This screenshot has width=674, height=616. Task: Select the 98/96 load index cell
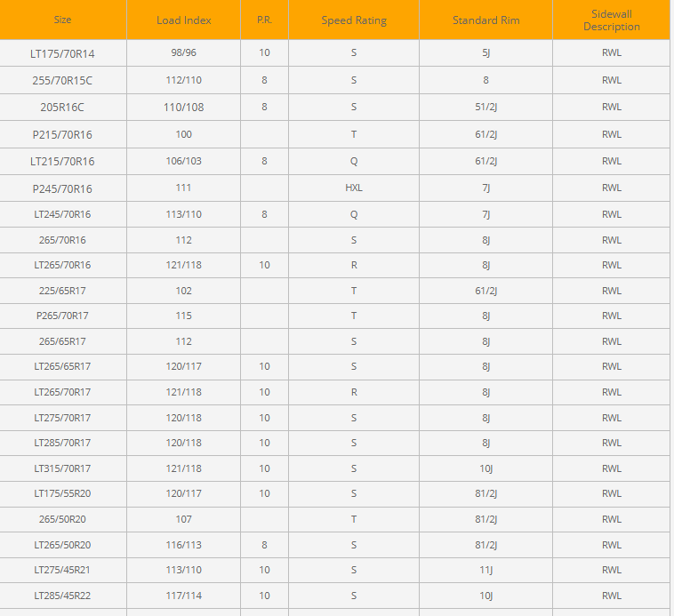(x=183, y=53)
